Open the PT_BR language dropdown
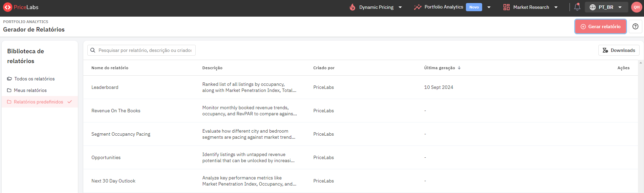The height and width of the screenshot is (193, 644). 606,7
